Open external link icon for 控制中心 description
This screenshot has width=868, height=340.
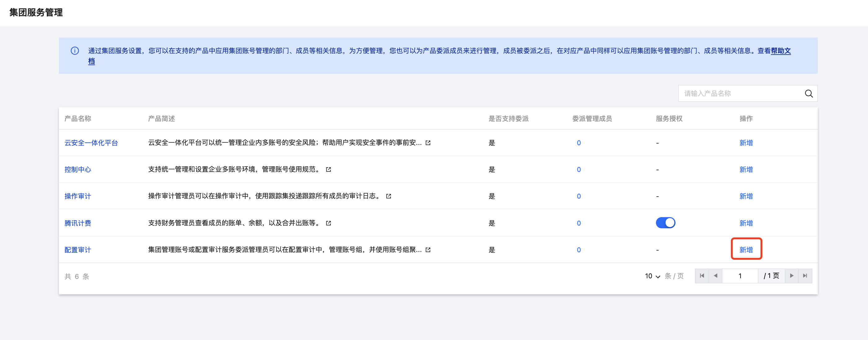tap(329, 169)
